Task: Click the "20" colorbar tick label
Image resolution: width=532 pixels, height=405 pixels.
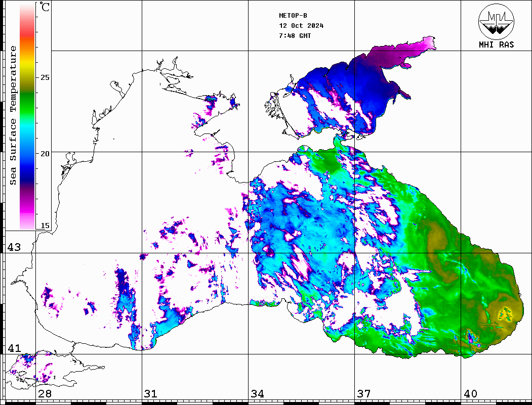Action: coord(45,154)
